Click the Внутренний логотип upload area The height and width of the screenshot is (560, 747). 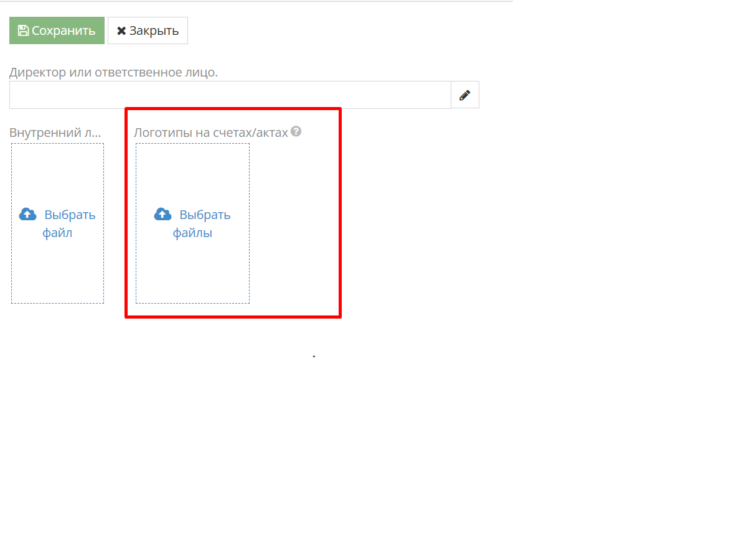tap(57, 223)
